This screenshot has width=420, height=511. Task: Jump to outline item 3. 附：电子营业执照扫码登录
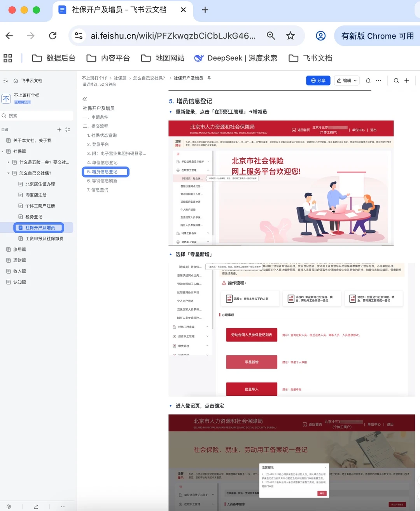pyautogui.click(x=117, y=154)
